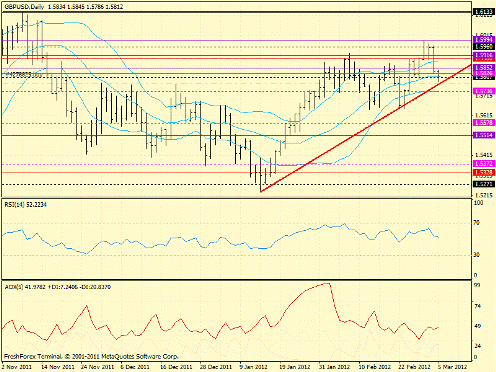Click the 2 Nov 2011 date label
This screenshot has height=372, width=496.
17,367
